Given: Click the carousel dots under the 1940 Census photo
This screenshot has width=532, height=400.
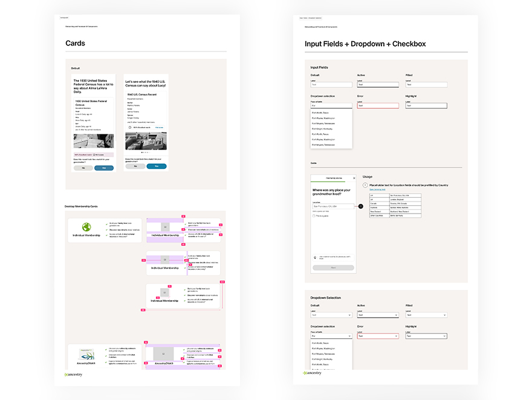Looking at the screenshot, I should 146,152.
